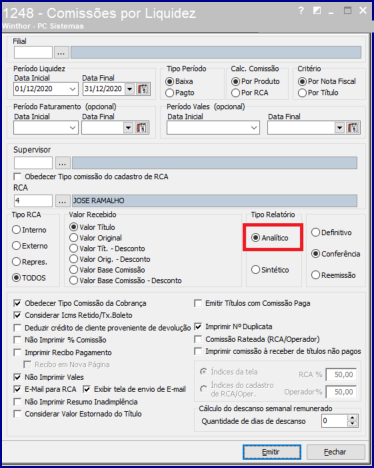Select Baixa period type
The image size is (374, 468).
(x=180, y=81)
